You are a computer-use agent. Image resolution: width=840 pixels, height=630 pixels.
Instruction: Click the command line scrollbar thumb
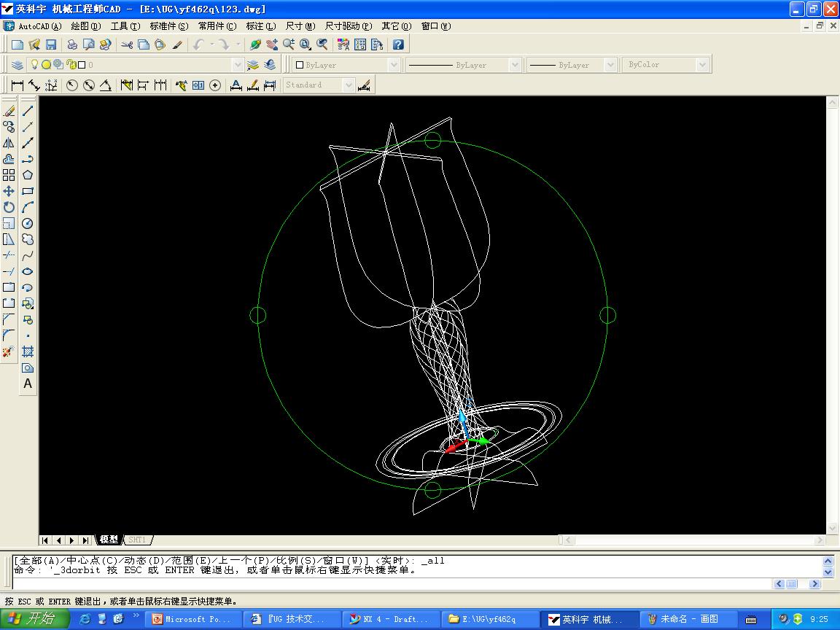(791, 584)
